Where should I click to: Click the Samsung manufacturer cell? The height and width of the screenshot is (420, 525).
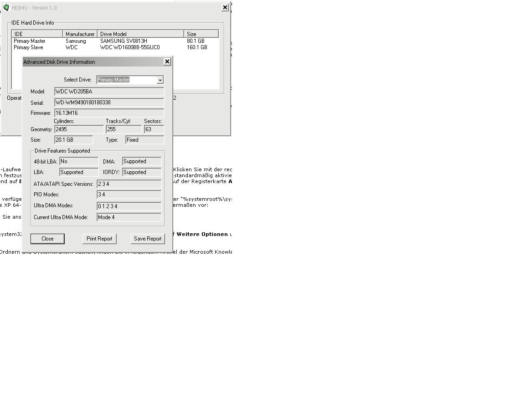coord(76,41)
